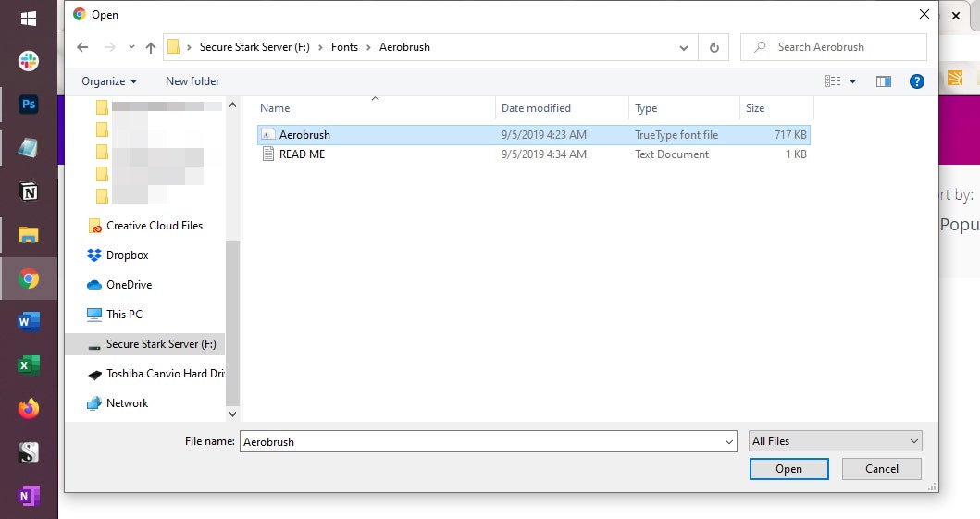
Task: Select the READ ME text document
Action: point(302,154)
